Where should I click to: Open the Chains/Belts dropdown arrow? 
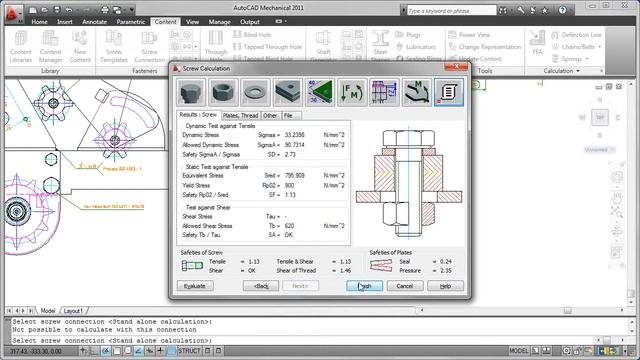pos(600,47)
